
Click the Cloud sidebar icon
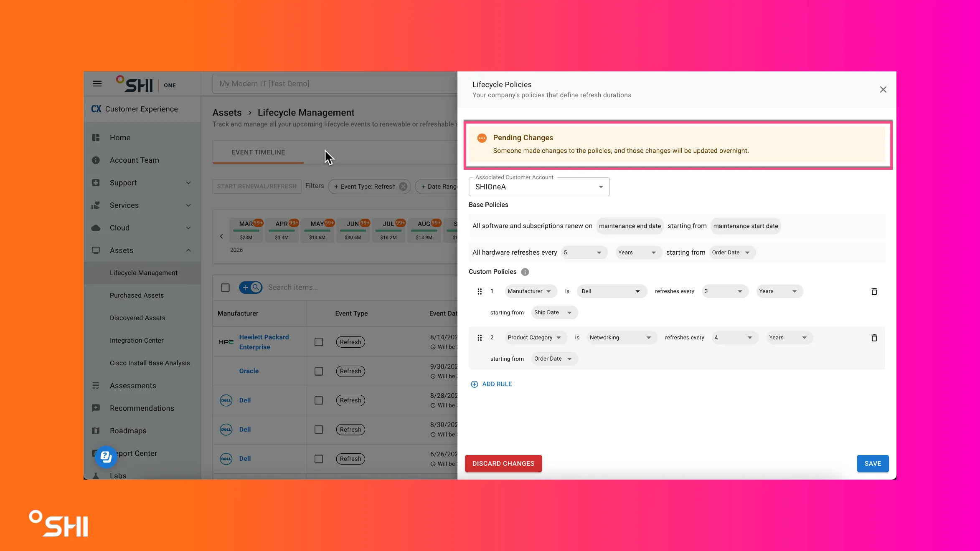pyautogui.click(x=96, y=228)
